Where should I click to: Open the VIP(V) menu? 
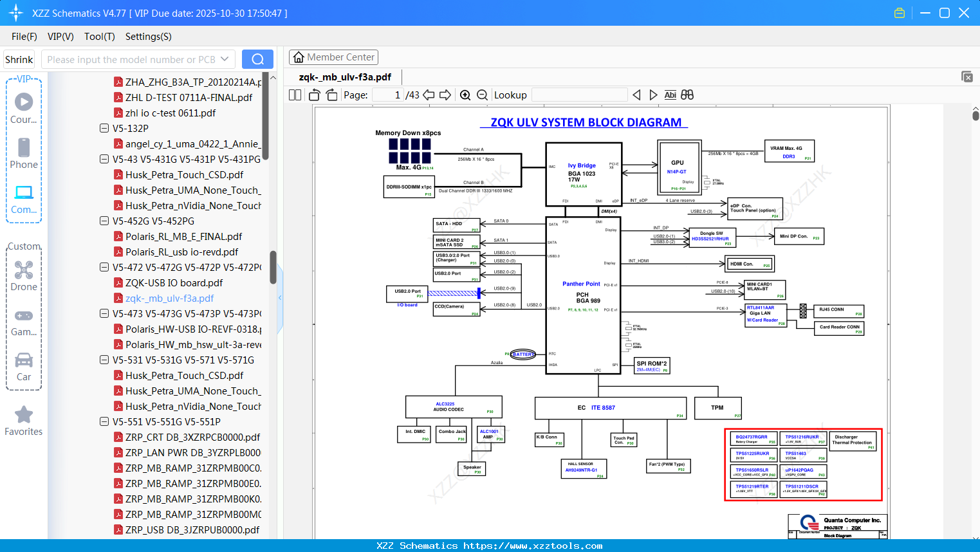60,37
